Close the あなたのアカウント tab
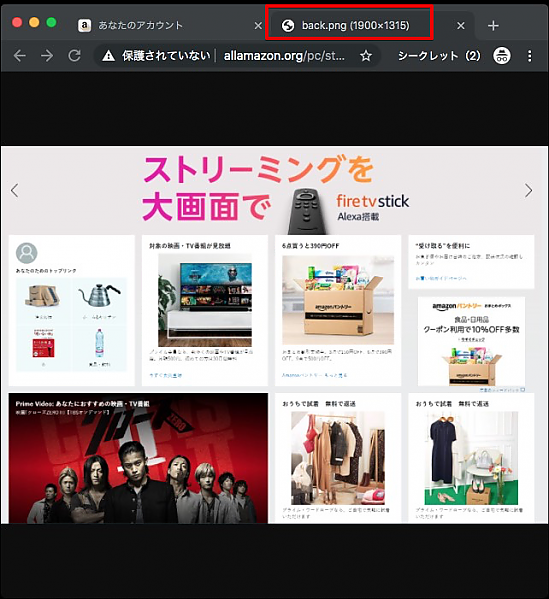Screen dimensions: 549x599 (258, 26)
